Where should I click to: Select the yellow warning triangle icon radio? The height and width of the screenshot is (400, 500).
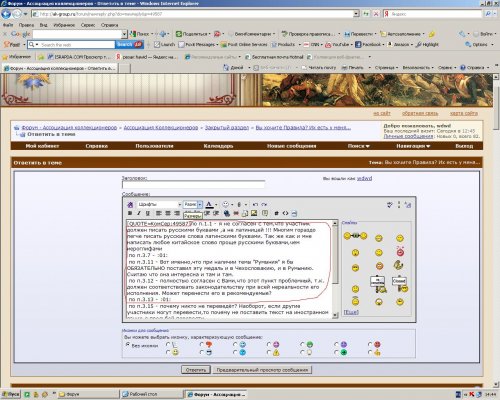(x=269, y=352)
